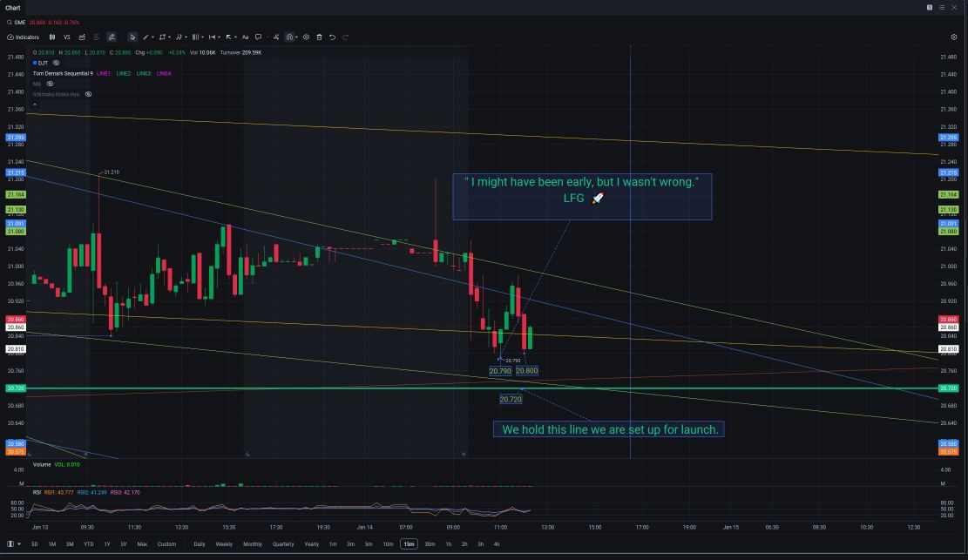Image resolution: width=968 pixels, height=560 pixels.
Task: Select the active 15m interval
Action: click(409, 544)
